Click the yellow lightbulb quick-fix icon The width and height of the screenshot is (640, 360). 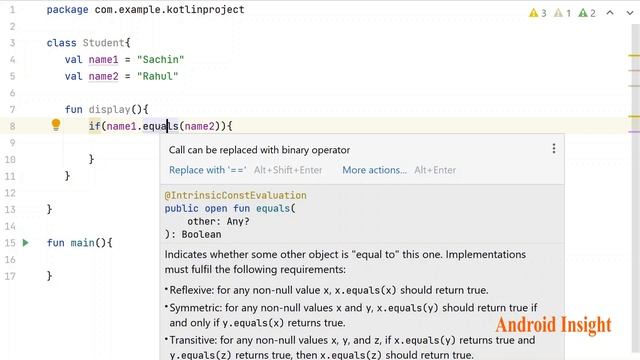click(x=56, y=125)
